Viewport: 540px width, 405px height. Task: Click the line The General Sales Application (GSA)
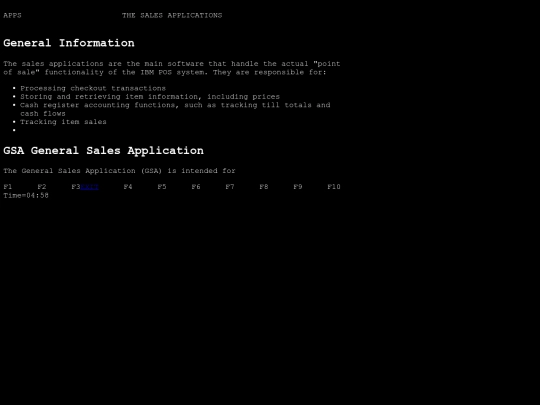click(120, 171)
